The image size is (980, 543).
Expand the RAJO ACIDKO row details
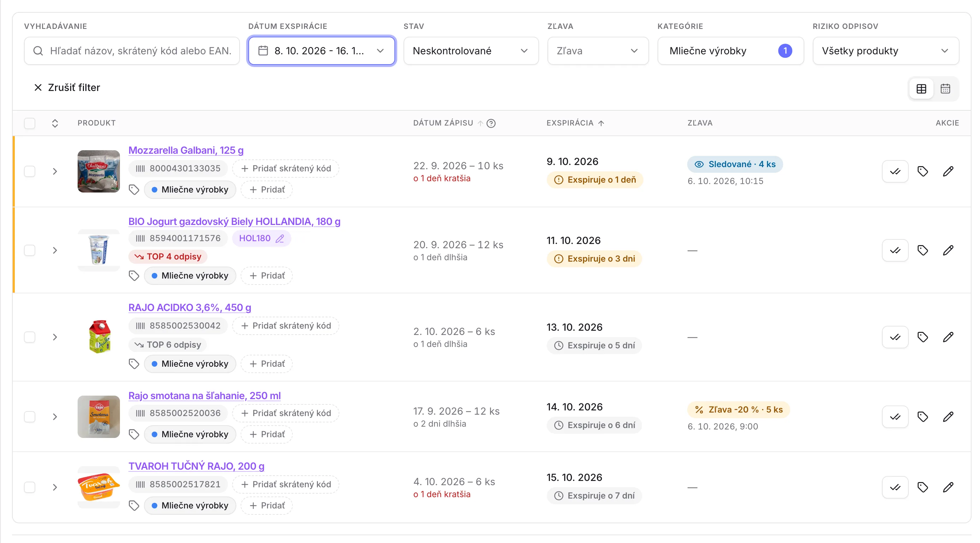[55, 337]
